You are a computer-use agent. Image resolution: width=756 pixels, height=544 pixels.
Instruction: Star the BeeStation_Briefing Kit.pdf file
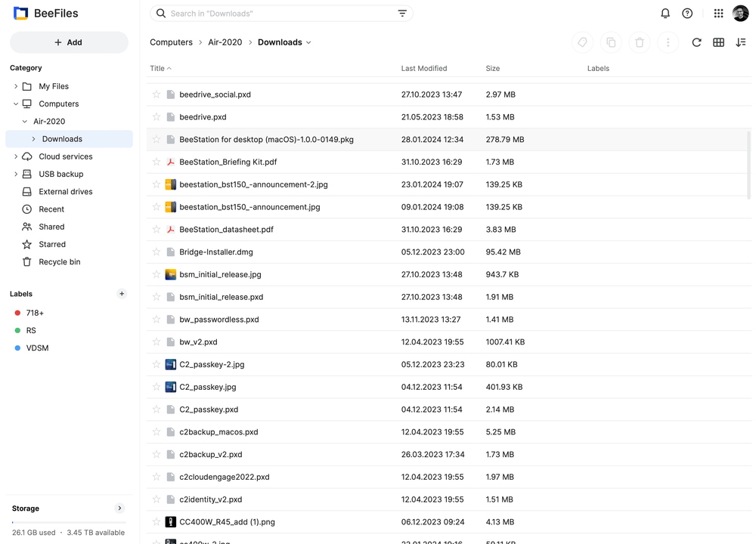point(156,162)
